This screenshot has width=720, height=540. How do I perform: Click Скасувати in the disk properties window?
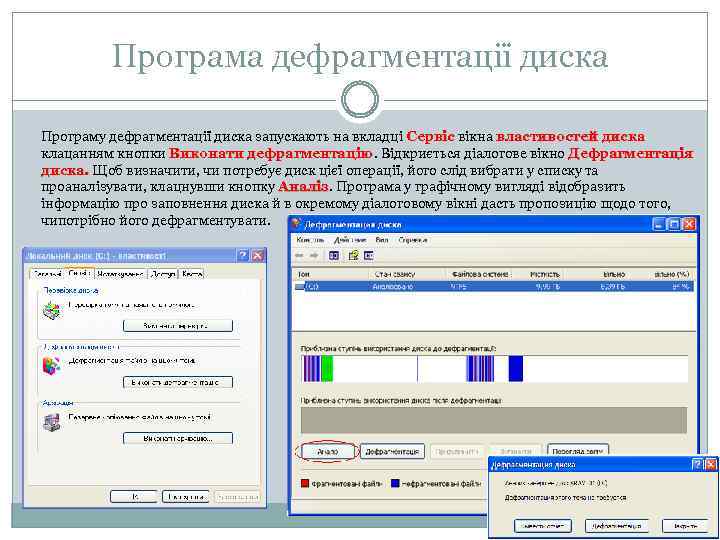point(186,496)
